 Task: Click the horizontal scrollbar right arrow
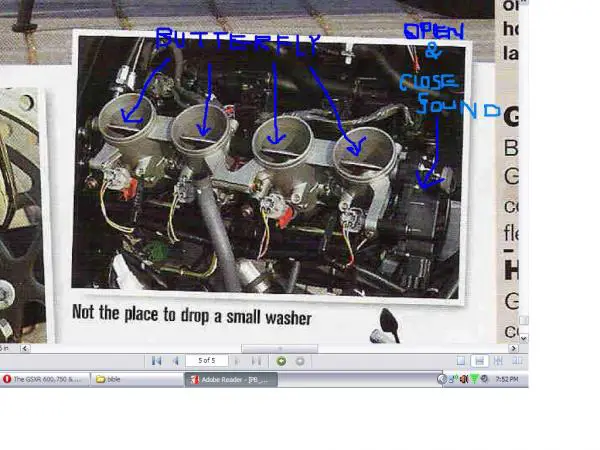514,348
